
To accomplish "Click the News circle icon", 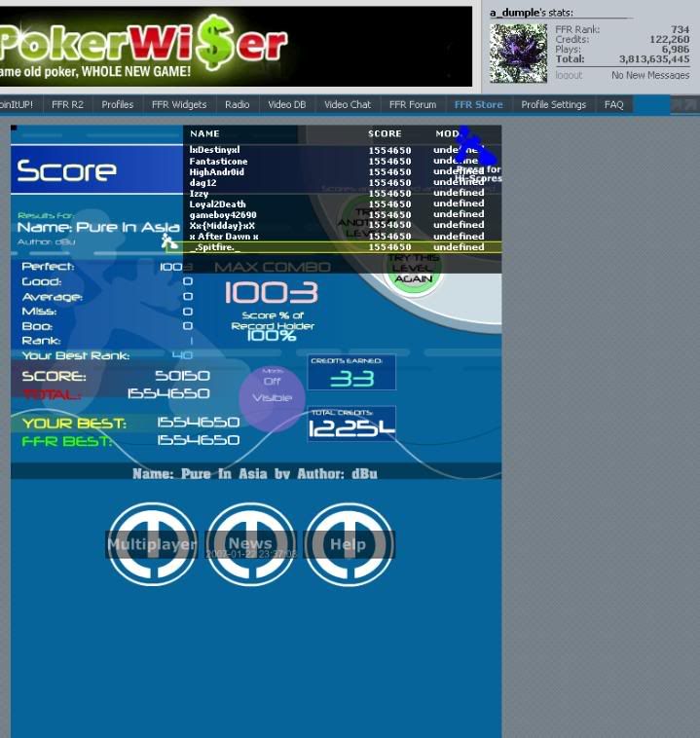I will 250,544.
